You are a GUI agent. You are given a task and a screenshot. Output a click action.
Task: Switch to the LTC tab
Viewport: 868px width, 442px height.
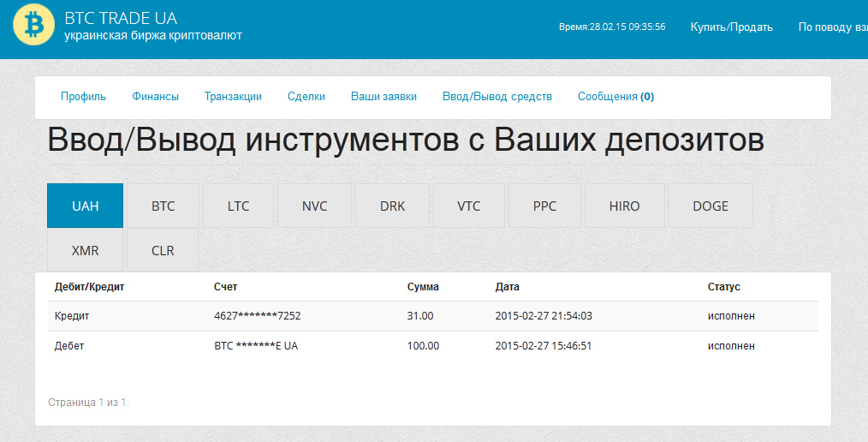tap(239, 206)
